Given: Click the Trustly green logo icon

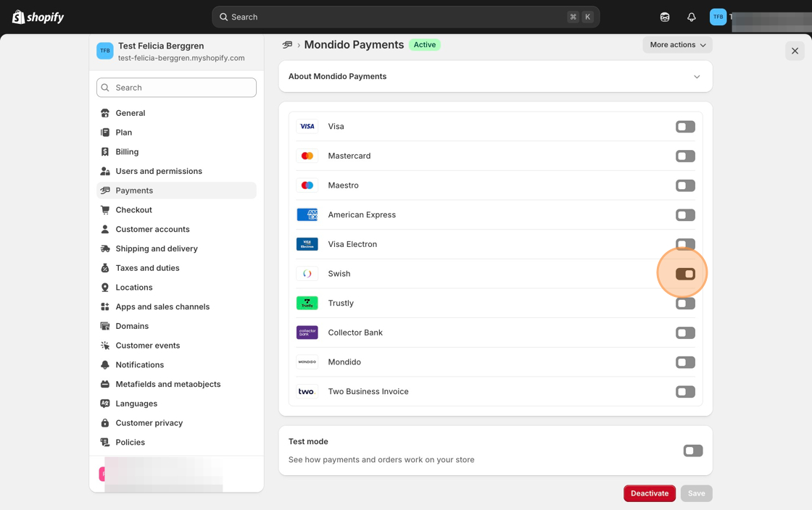Looking at the screenshot, I should tap(307, 303).
